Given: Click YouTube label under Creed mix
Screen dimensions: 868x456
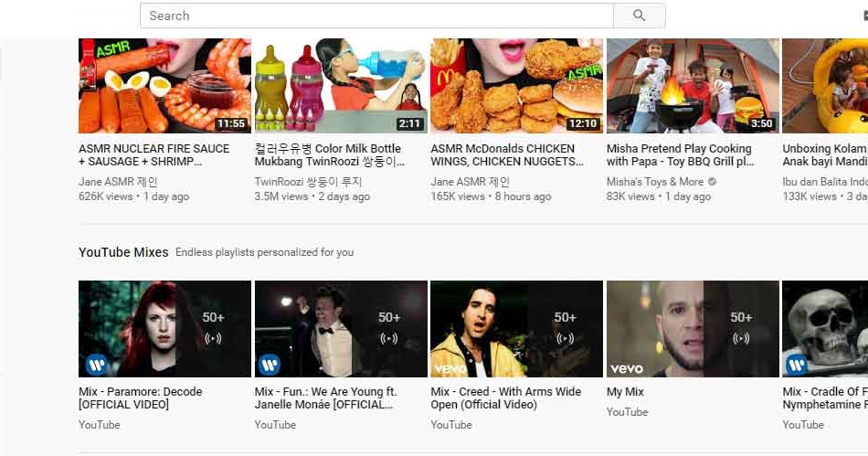Looking at the screenshot, I should [451, 425].
